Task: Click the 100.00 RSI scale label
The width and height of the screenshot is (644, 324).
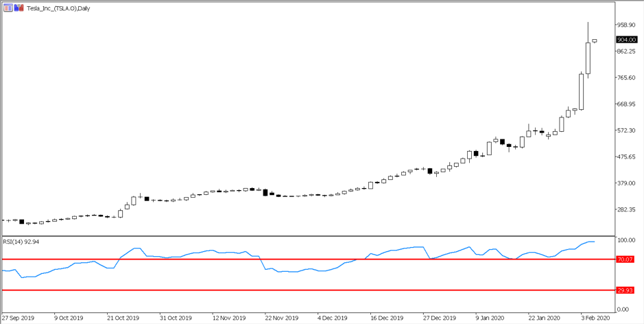Action: pos(627,240)
